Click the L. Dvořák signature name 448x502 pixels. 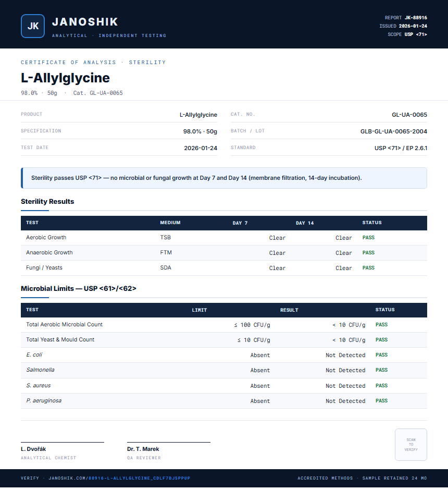[x=33, y=449]
